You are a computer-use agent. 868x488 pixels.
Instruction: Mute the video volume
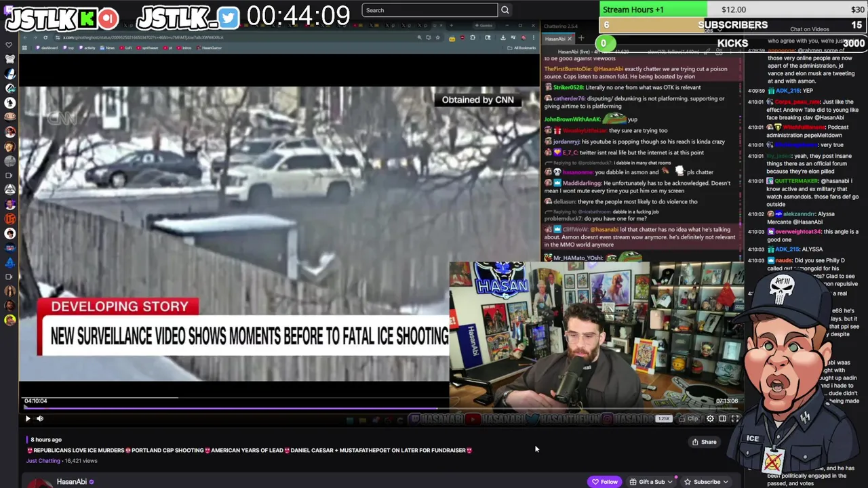(x=39, y=418)
